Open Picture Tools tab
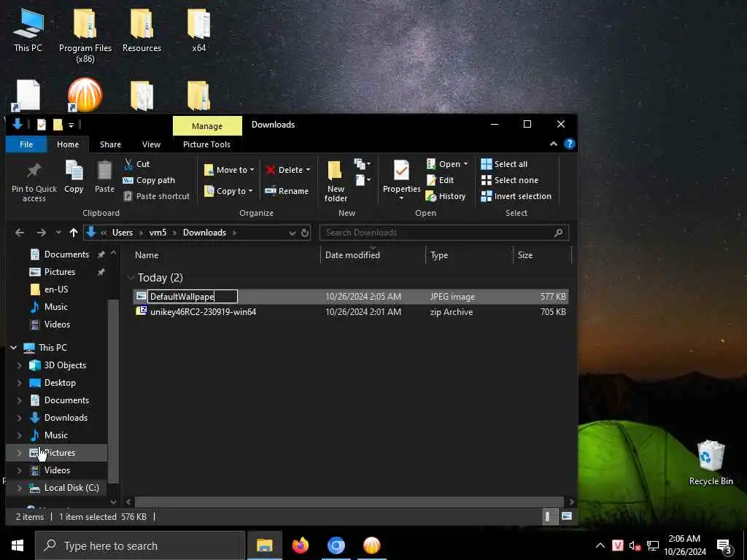 206,144
